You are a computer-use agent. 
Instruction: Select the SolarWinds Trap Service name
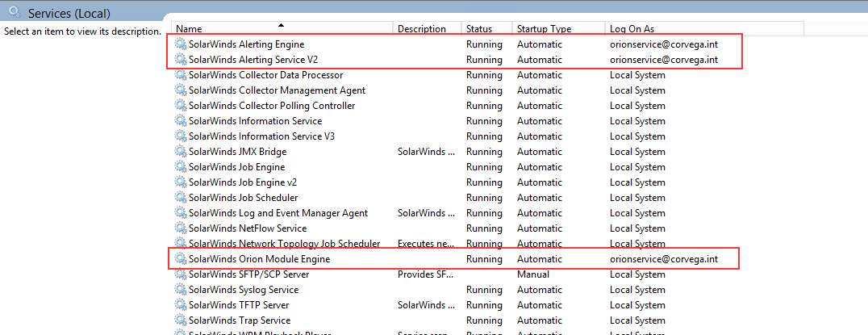pyautogui.click(x=240, y=320)
